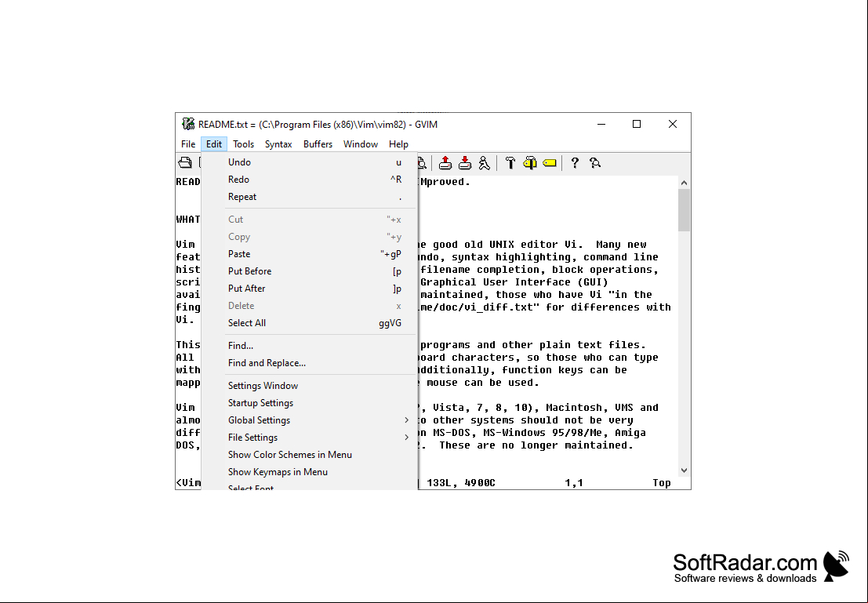Image resolution: width=868 pixels, height=603 pixels.
Task: Open Find... from the Edit menu
Action: 310,346
